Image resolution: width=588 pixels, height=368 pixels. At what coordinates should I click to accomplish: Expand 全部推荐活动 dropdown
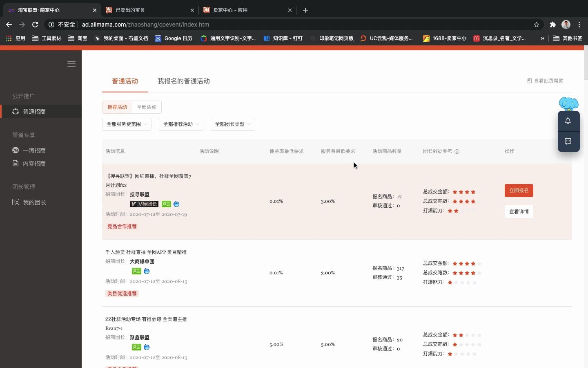(x=181, y=124)
